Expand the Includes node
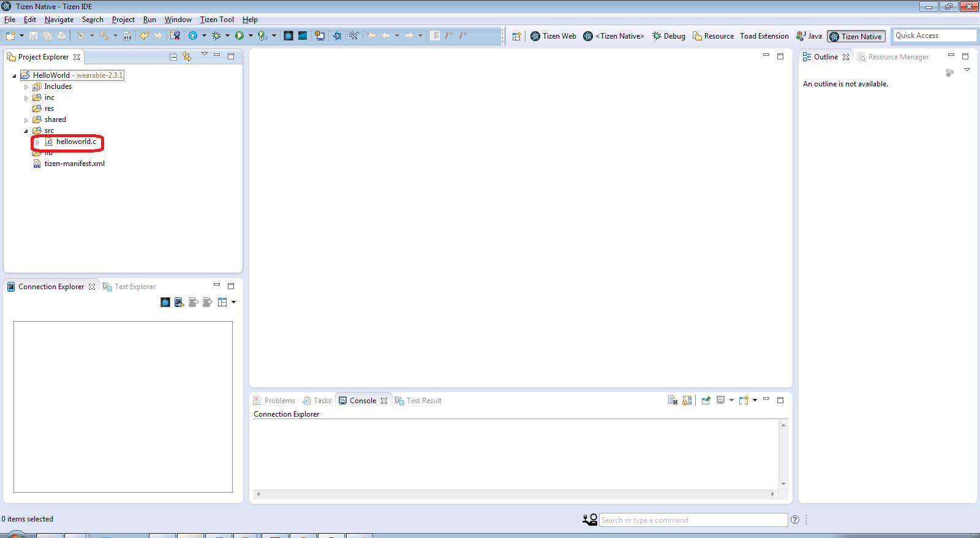 pyautogui.click(x=26, y=87)
